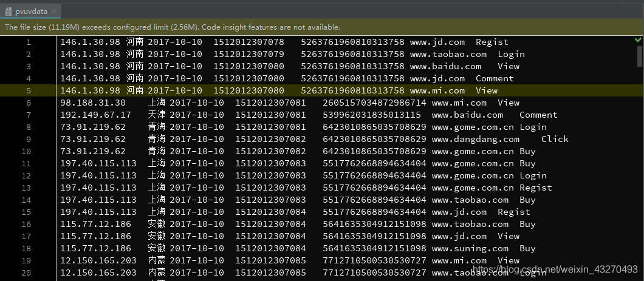644x281 pixels.
Task: Click 'Login' at the end of line 12
Action: click(x=533, y=175)
